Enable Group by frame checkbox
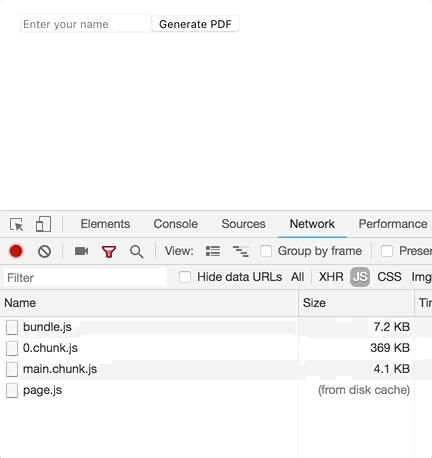This screenshot has height=458, width=432. point(266,251)
